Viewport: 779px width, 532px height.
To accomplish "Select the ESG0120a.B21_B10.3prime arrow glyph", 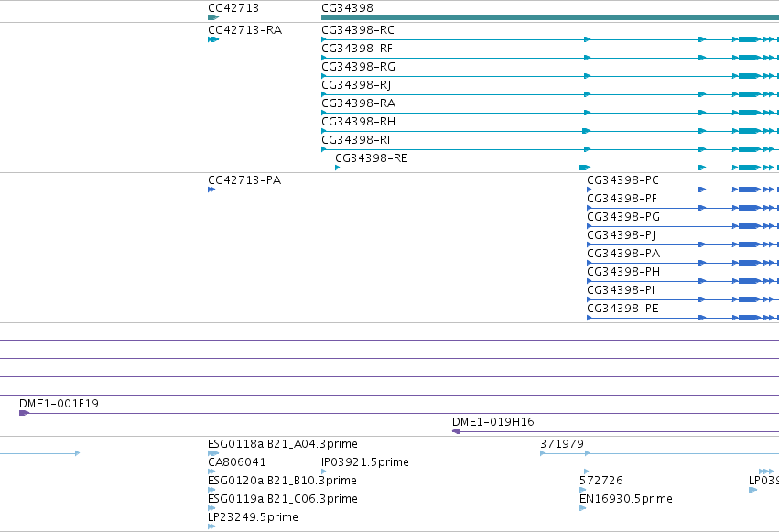I will (211, 490).
